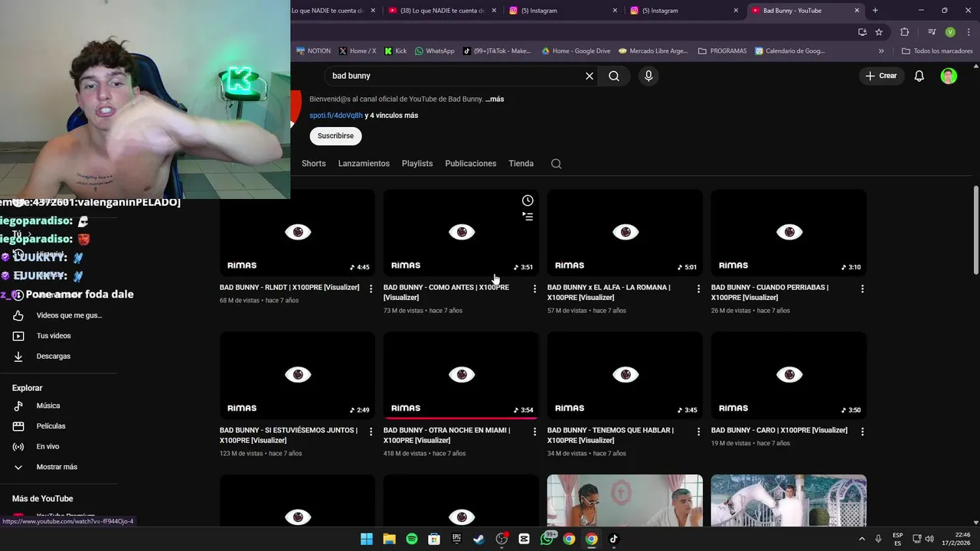Viewport: 980px width, 551px height.
Task: Click title 'BAD BUNNY - OTRA NOCHE EN MIAMI'
Action: 446,435
